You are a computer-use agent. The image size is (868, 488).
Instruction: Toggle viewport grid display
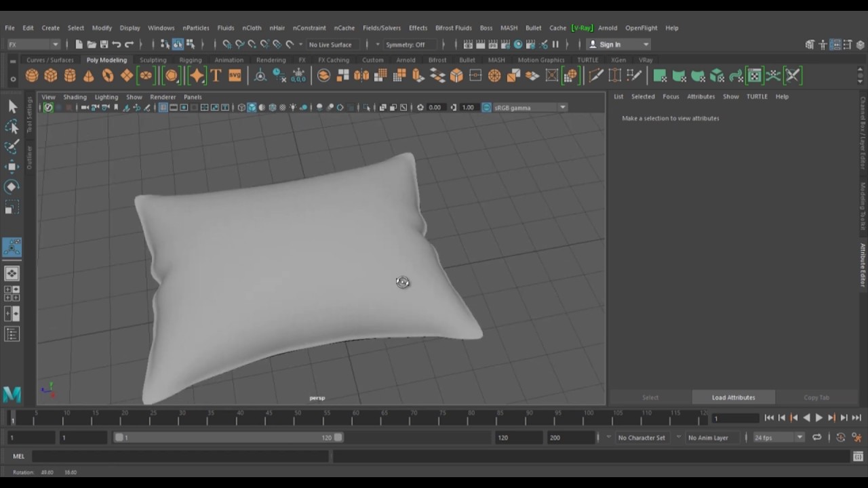tap(163, 108)
